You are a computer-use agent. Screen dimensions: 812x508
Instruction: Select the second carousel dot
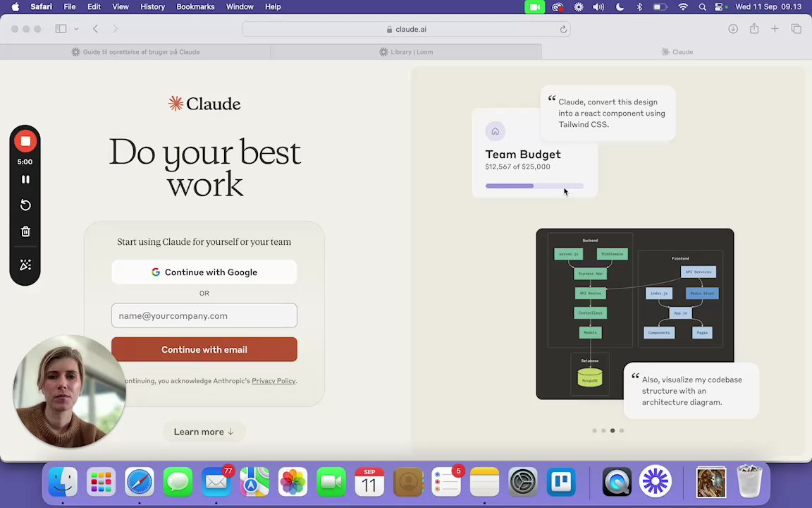click(603, 431)
